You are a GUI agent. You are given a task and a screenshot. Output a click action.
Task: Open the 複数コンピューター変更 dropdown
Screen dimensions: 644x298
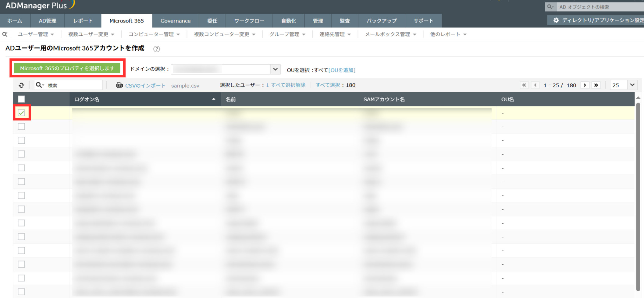pyautogui.click(x=225, y=34)
